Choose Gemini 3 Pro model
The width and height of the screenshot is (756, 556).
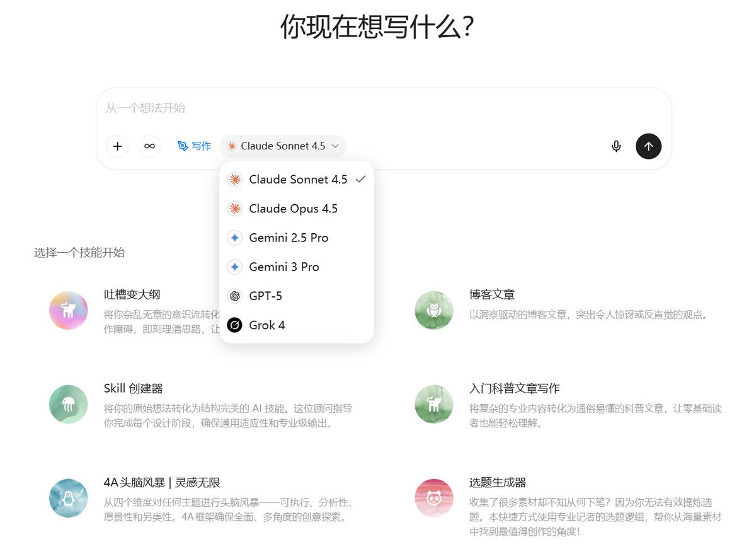coord(297,267)
